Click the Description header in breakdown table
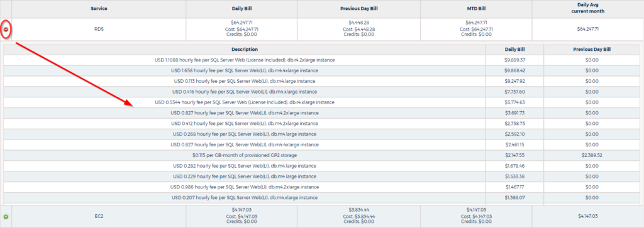Screen dimensions: 644x228 [245, 49]
